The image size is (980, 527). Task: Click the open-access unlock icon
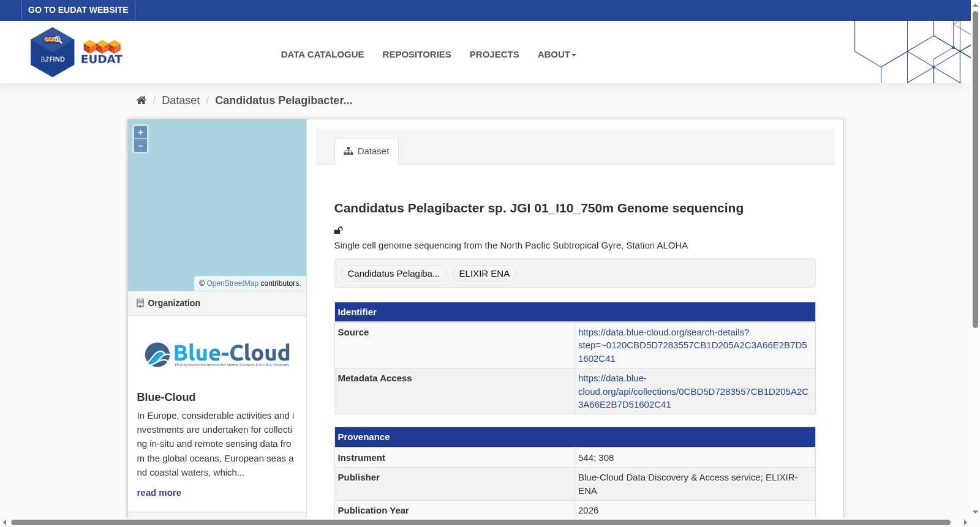[x=338, y=230]
